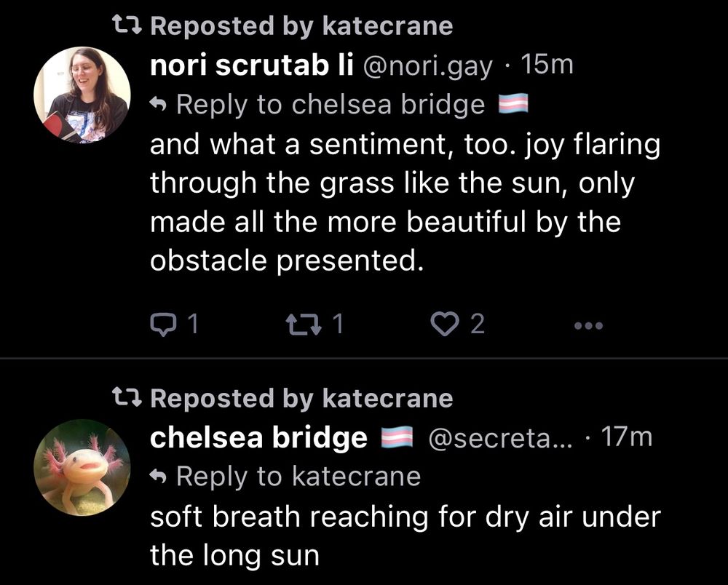The image size is (728, 585).
Task: Open chelsea bridge's profile via name
Action: [x=257, y=437]
